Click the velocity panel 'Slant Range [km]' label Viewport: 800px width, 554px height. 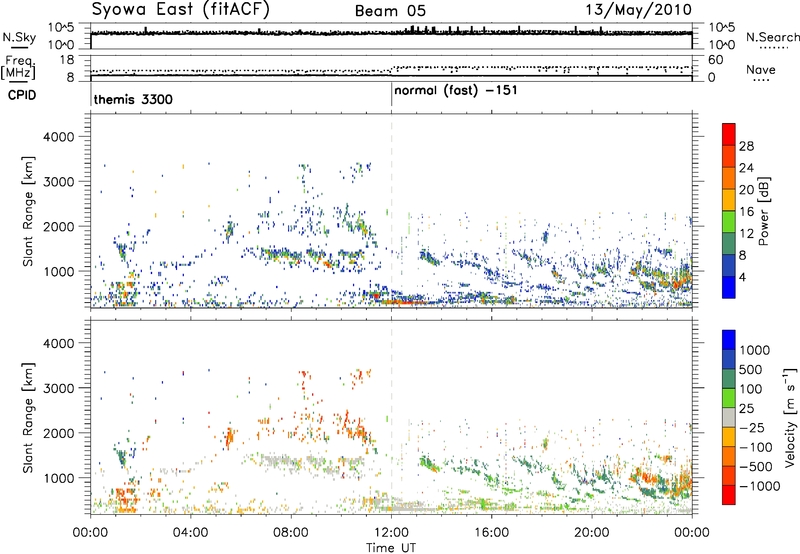(28, 417)
